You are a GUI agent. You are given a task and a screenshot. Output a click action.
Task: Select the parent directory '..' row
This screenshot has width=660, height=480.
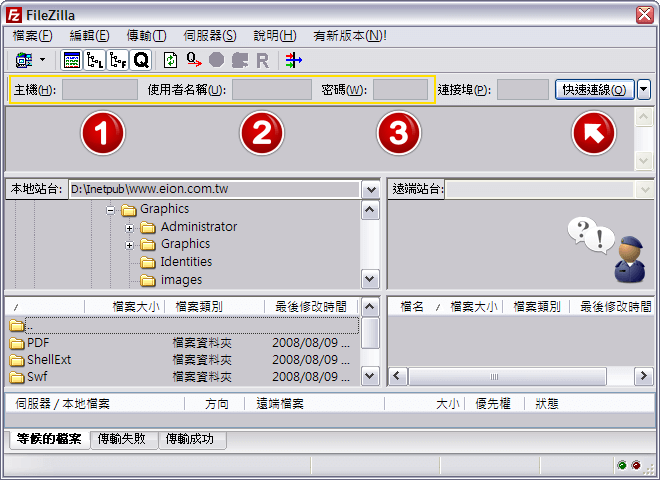[184, 325]
